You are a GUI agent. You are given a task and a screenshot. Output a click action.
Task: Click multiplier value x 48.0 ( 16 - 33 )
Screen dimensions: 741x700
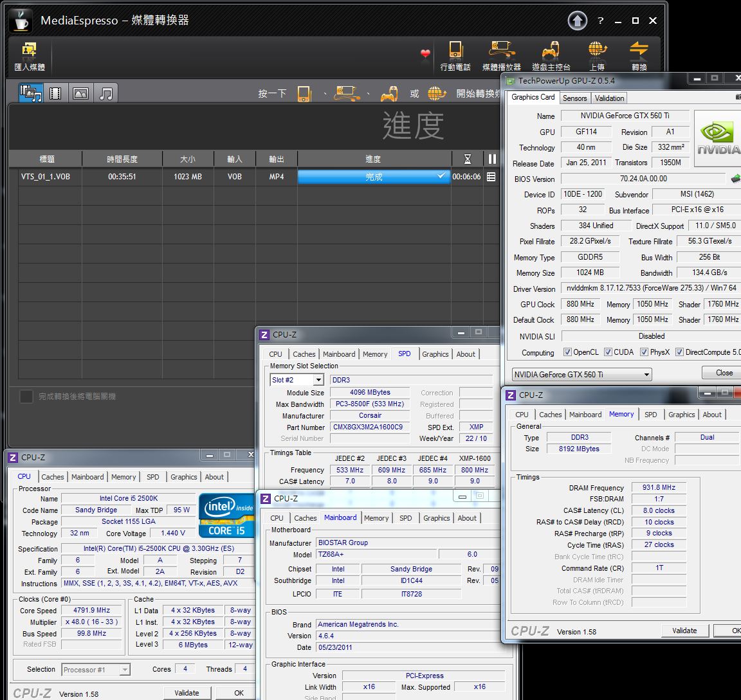(x=92, y=622)
